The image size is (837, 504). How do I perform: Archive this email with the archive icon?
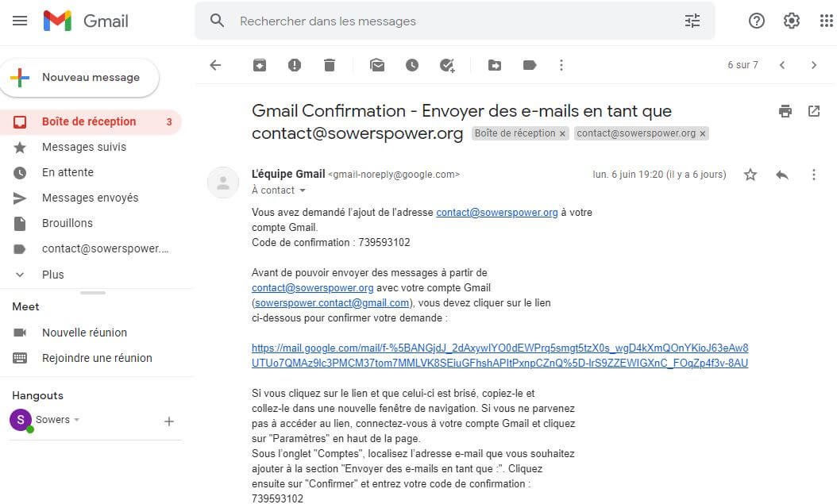(x=260, y=65)
